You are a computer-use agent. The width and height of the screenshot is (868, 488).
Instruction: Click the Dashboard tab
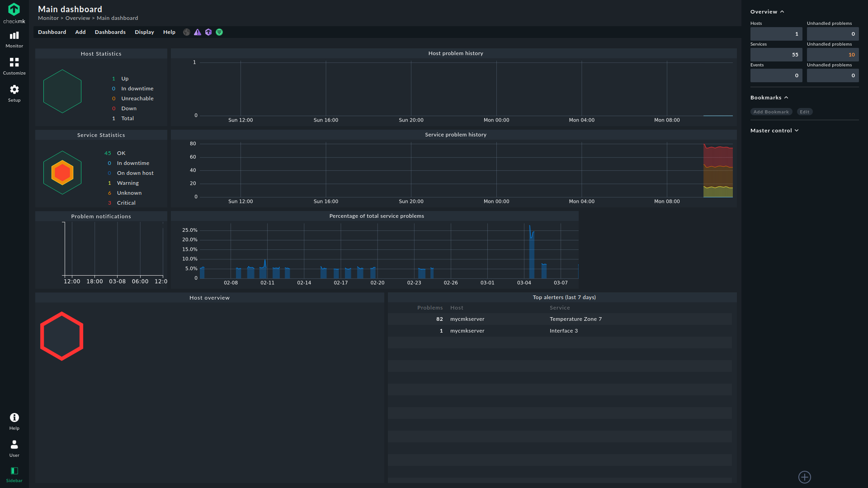52,32
